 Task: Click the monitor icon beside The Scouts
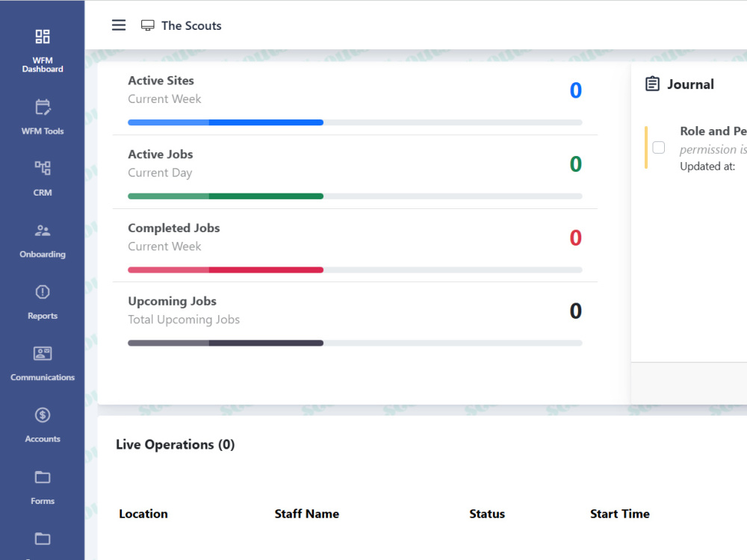pos(148,25)
